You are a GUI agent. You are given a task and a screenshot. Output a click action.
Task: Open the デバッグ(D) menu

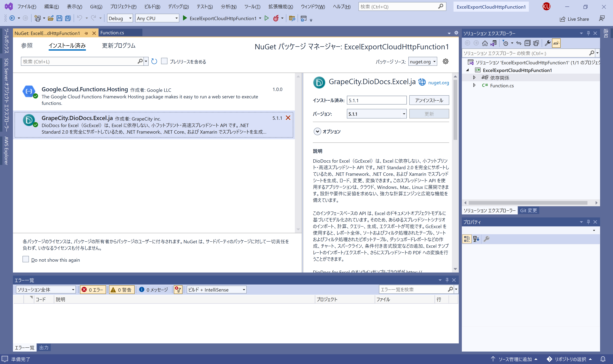point(178,7)
